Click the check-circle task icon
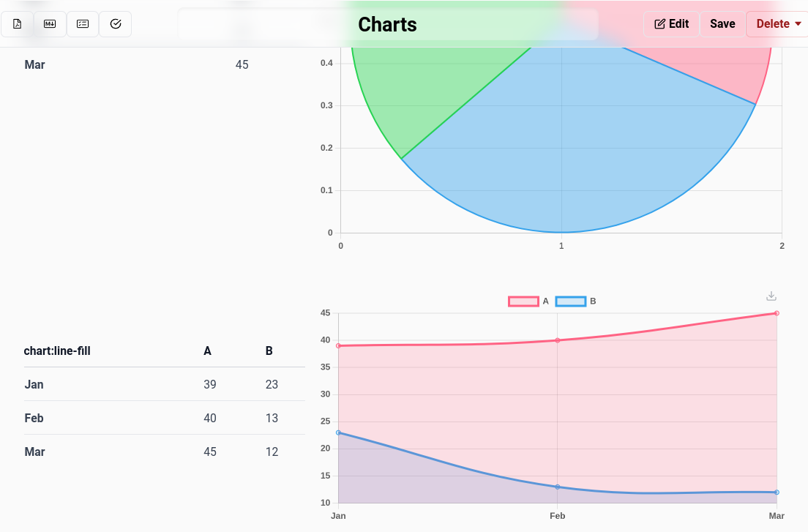Screen dimensions: 808x532 [115, 23]
